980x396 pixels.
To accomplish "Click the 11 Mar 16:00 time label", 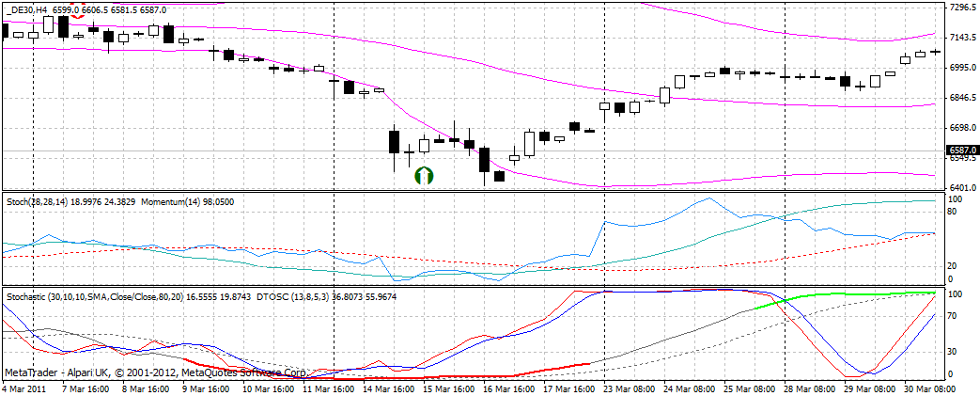I will tap(331, 388).
